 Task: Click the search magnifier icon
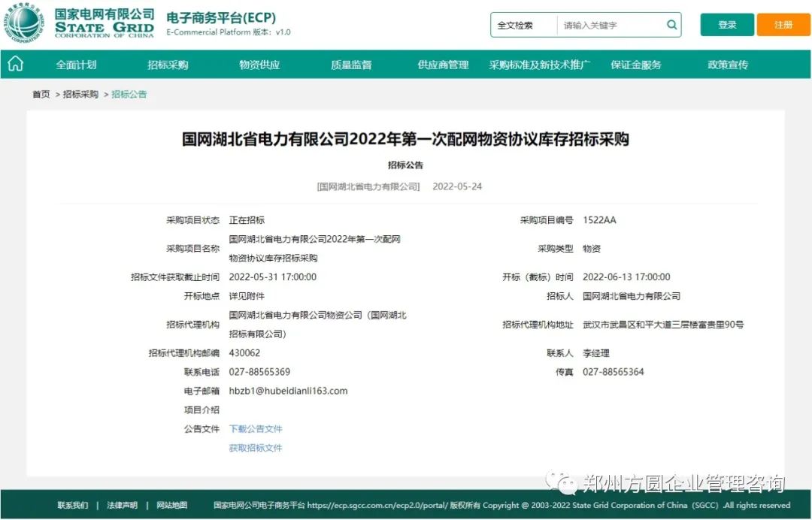click(671, 24)
